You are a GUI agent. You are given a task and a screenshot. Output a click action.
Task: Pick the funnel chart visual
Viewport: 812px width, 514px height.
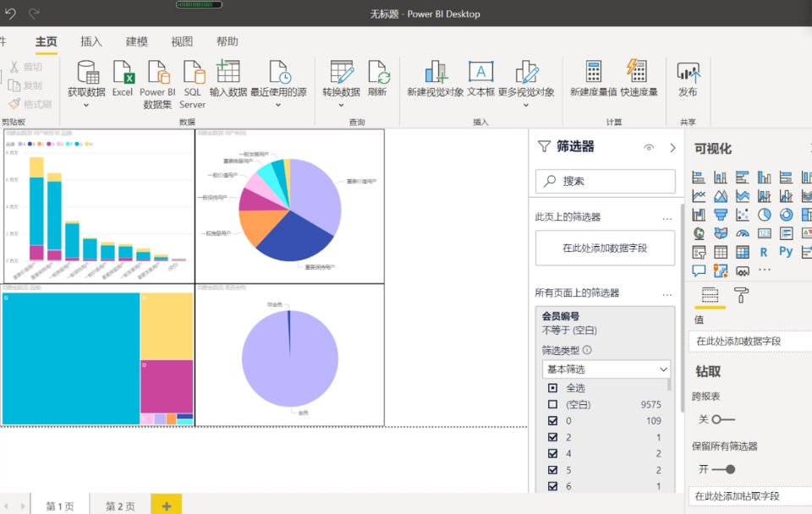tap(721, 215)
